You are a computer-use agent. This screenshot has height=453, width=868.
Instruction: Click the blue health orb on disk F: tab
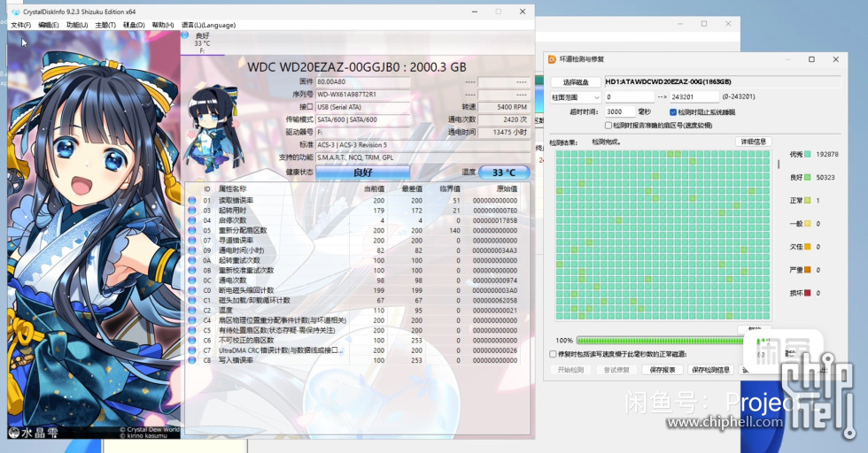click(185, 35)
